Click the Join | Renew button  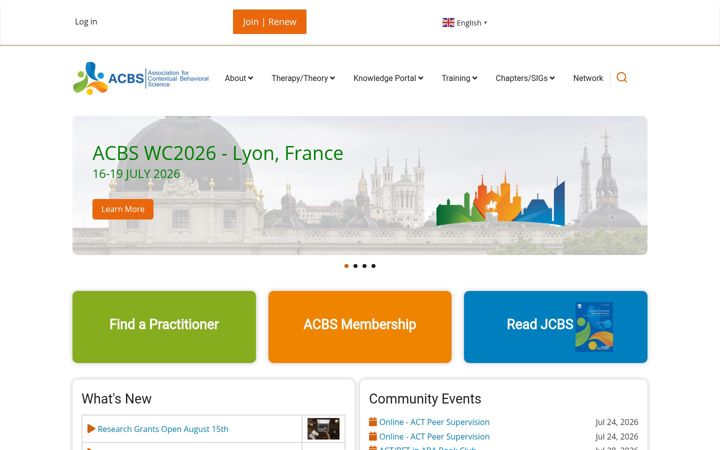point(270,22)
